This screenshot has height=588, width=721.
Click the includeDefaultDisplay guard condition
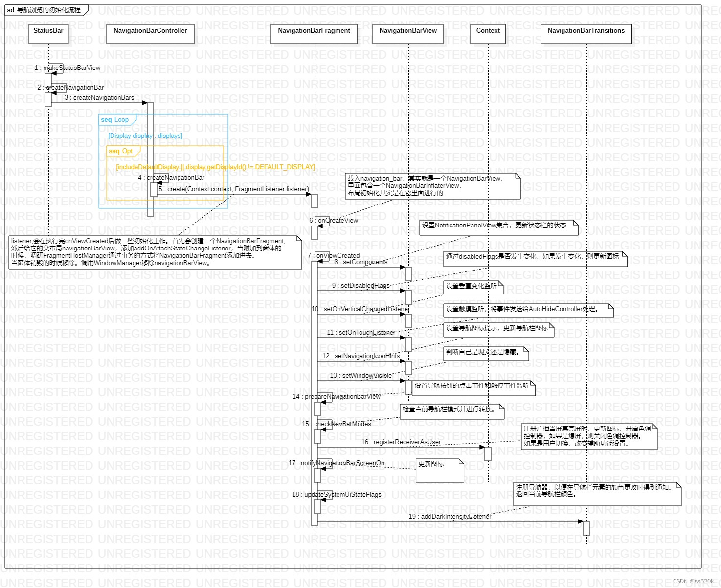[x=215, y=167]
